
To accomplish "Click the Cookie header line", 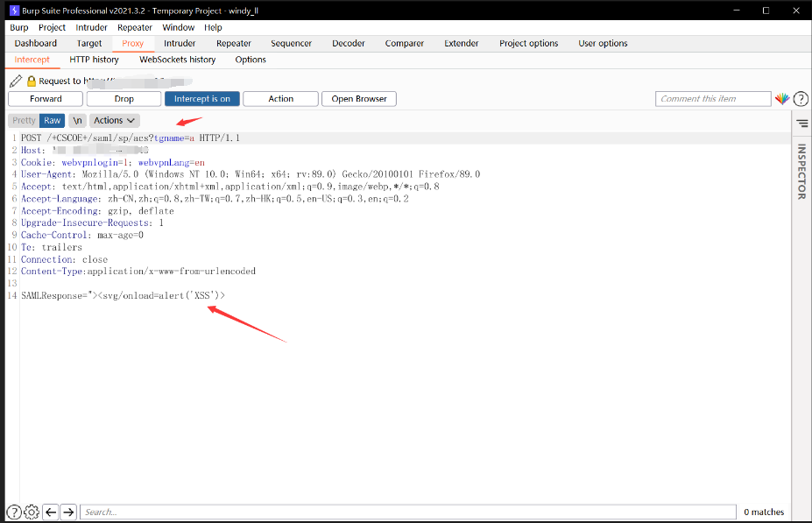I will click(112, 163).
